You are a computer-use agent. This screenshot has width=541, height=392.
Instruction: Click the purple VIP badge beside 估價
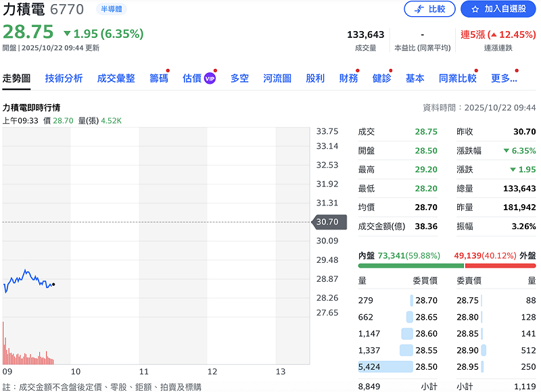pos(210,78)
